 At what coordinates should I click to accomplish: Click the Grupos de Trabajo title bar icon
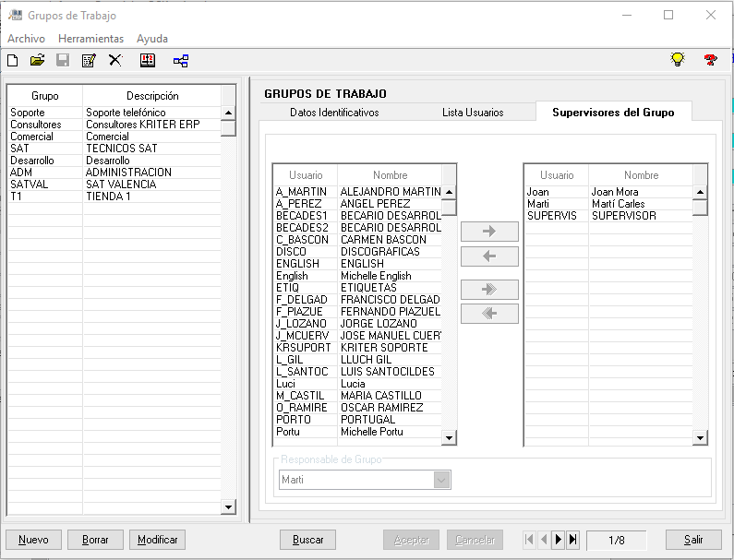coord(15,15)
